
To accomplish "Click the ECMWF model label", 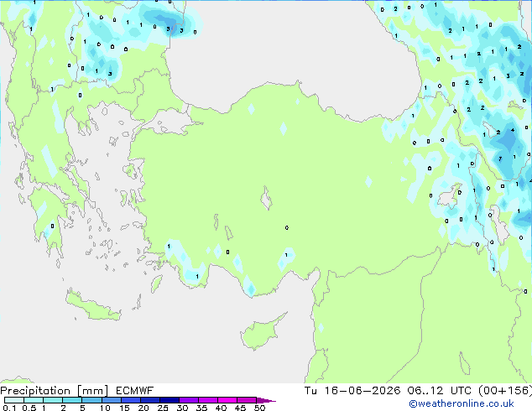I will (135, 391).
